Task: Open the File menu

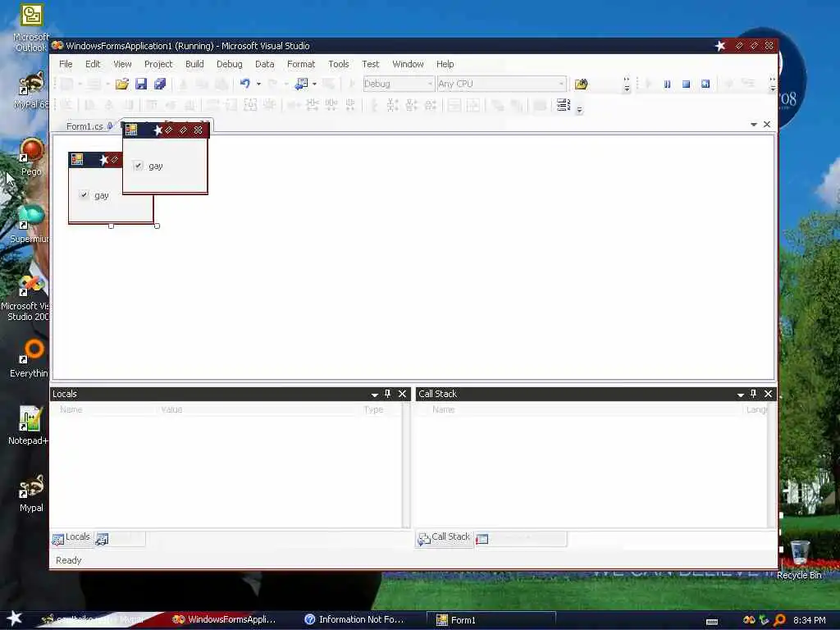Action: pos(66,64)
